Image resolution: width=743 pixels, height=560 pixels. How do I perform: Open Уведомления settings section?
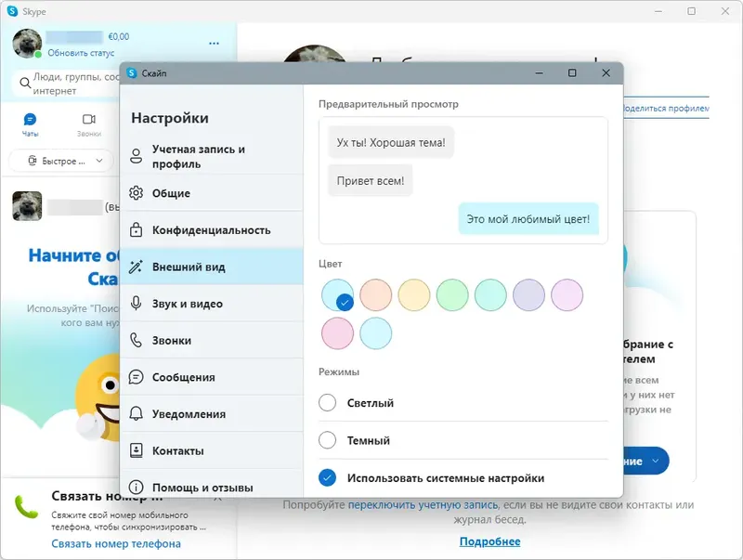click(212, 414)
